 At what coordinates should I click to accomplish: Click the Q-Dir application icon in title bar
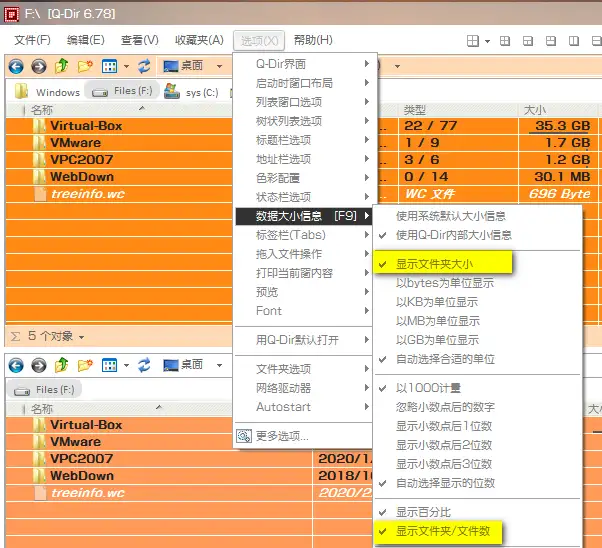point(11,14)
